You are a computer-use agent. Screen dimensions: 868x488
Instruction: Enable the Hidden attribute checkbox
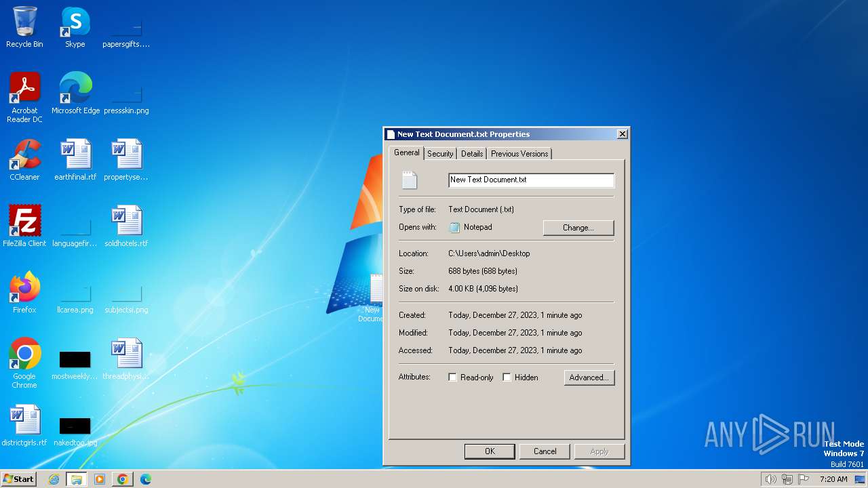pos(507,378)
